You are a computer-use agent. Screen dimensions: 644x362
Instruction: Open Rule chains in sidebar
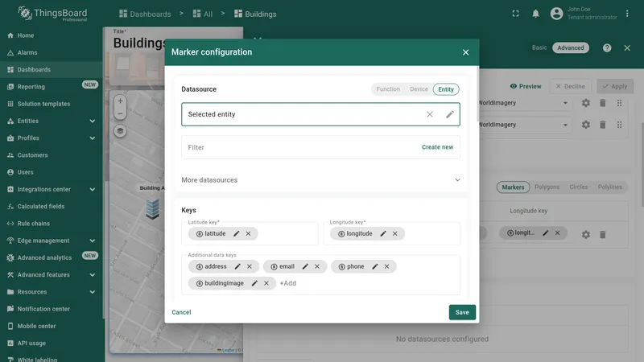52,224
